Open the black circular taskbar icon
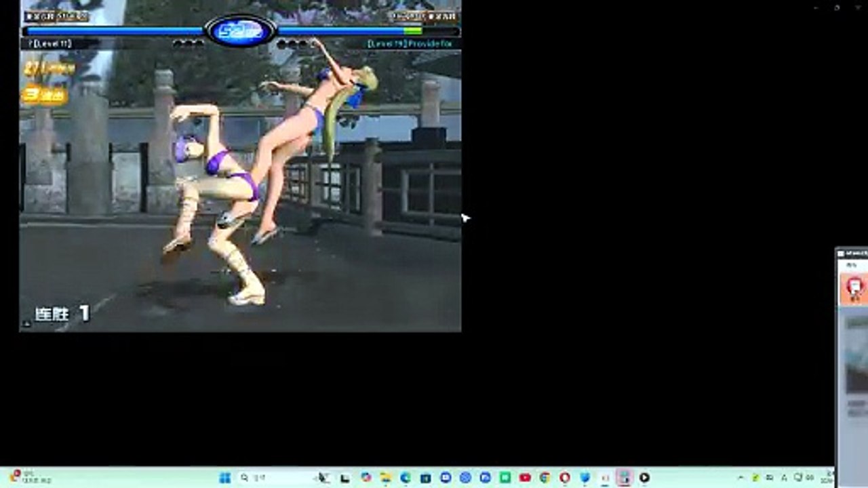This screenshot has height=488, width=868. click(644, 478)
